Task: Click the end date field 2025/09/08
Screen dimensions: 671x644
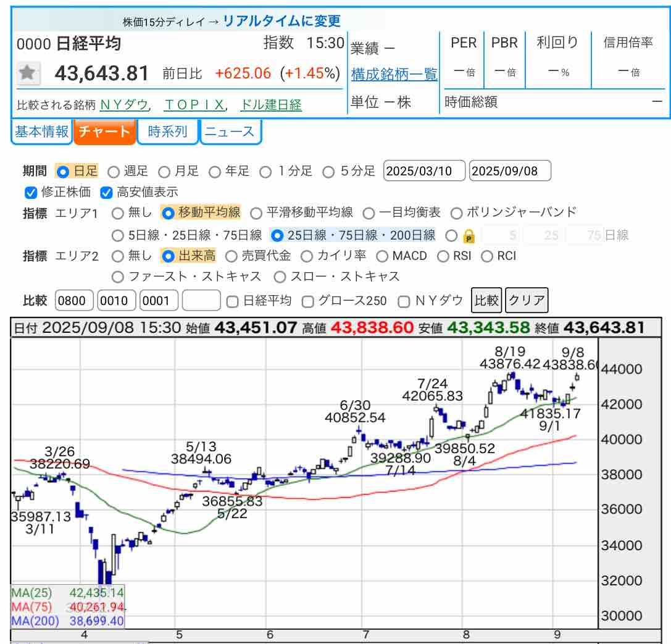Action: (510, 171)
